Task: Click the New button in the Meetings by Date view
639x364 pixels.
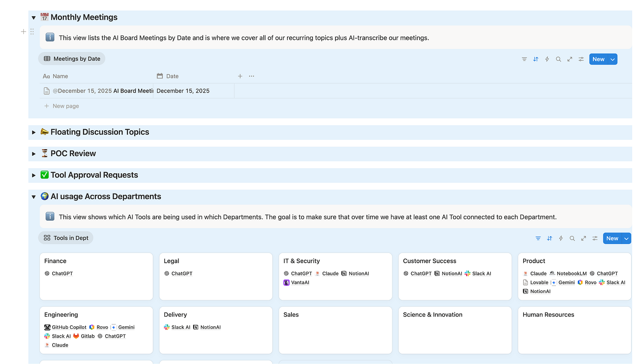Action: click(599, 59)
